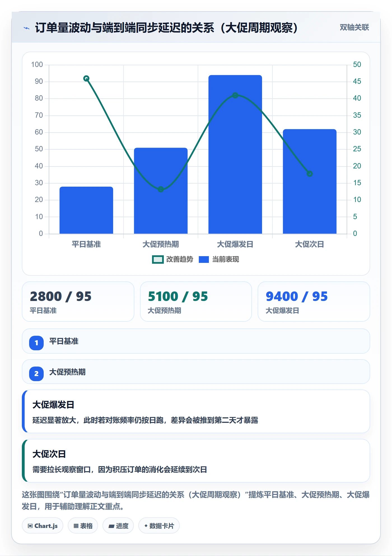Click the 大促爆发日 blue bar
The image size is (392, 556).
(x=235, y=154)
